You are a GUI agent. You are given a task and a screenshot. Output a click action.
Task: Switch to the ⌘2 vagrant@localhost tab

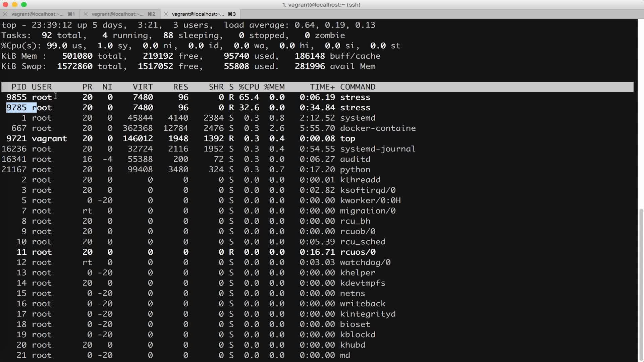coord(117,14)
